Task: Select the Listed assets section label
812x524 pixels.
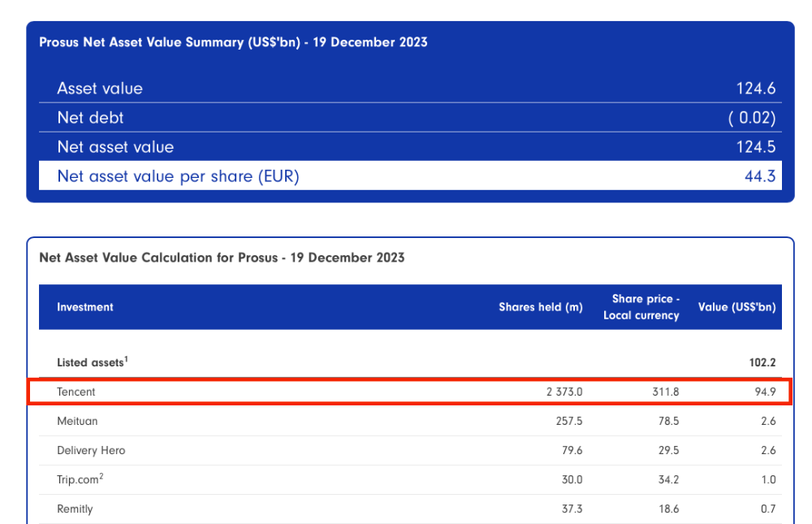Action: (x=92, y=362)
